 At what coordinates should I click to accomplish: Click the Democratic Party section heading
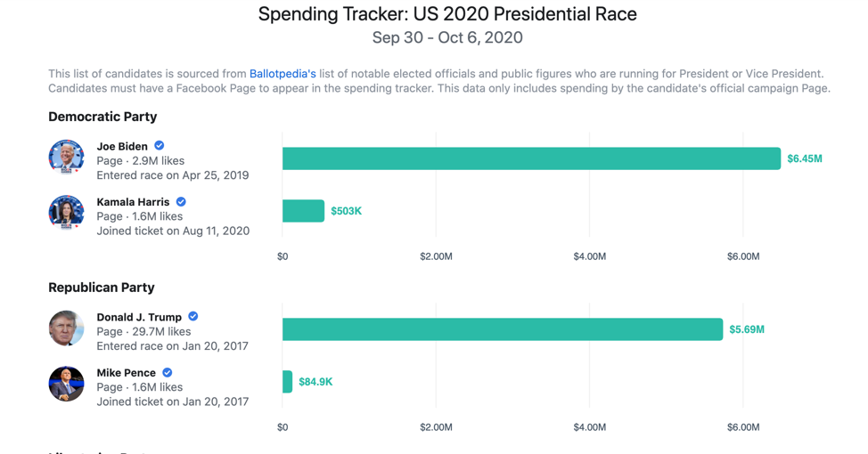pyautogui.click(x=102, y=117)
